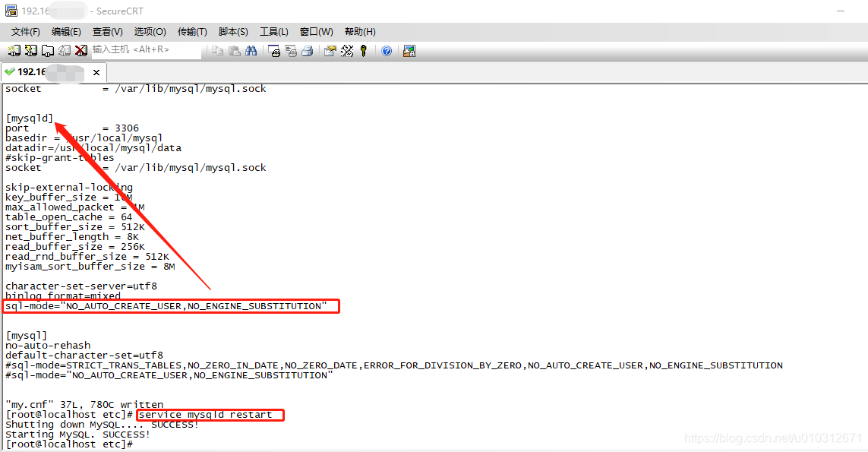Open the 文件(F) menu
868x452 pixels.
pyautogui.click(x=24, y=31)
